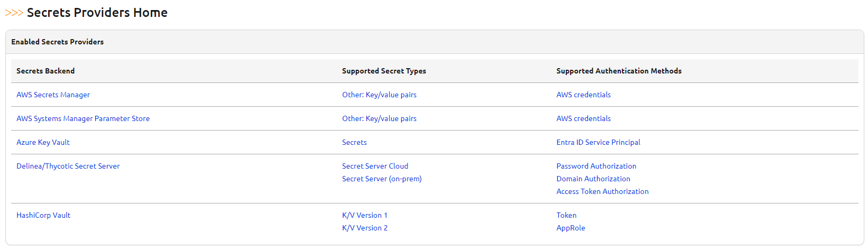The height and width of the screenshot is (250, 868).
Task: Click the Supported Secret Types column header
Action: tap(384, 71)
